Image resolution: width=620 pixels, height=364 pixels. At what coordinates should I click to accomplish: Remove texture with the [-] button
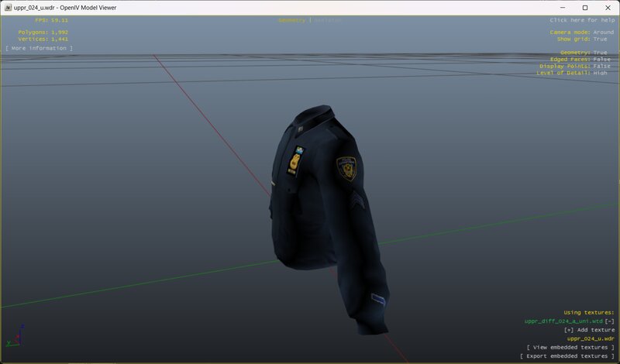point(609,321)
